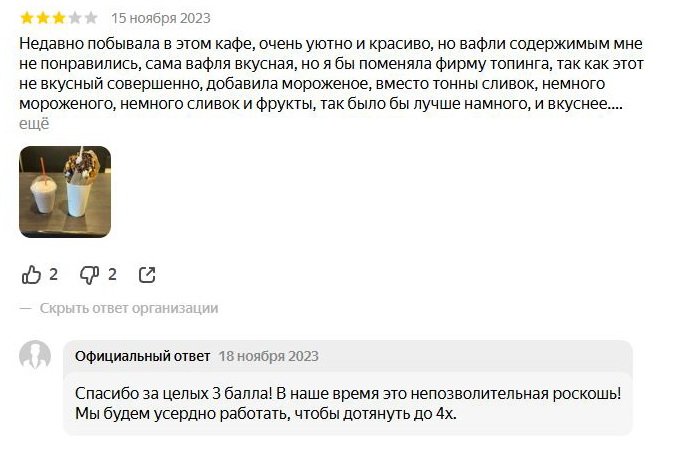Click the thumbs-down dislike icon
The width and height of the screenshot is (690, 463).
(90, 274)
